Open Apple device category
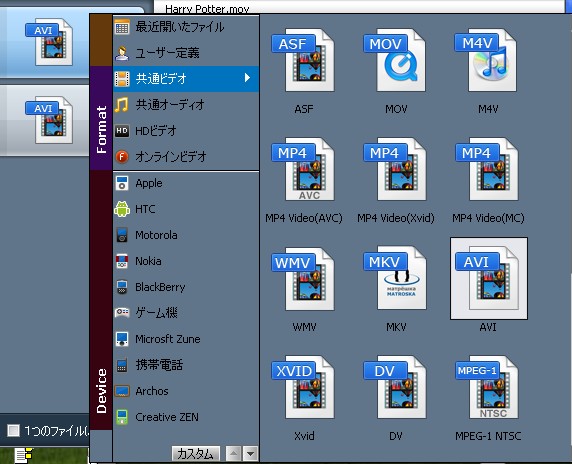 [x=186, y=183]
